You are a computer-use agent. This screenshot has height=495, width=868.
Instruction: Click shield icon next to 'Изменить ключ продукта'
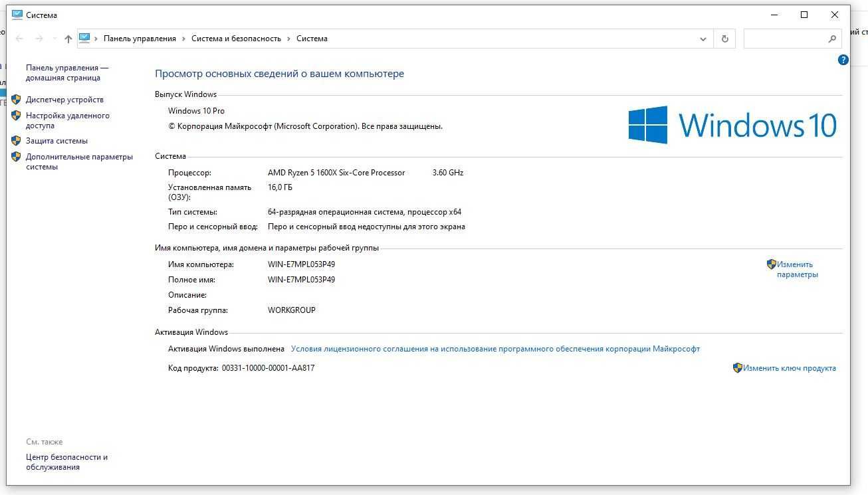coord(737,367)
